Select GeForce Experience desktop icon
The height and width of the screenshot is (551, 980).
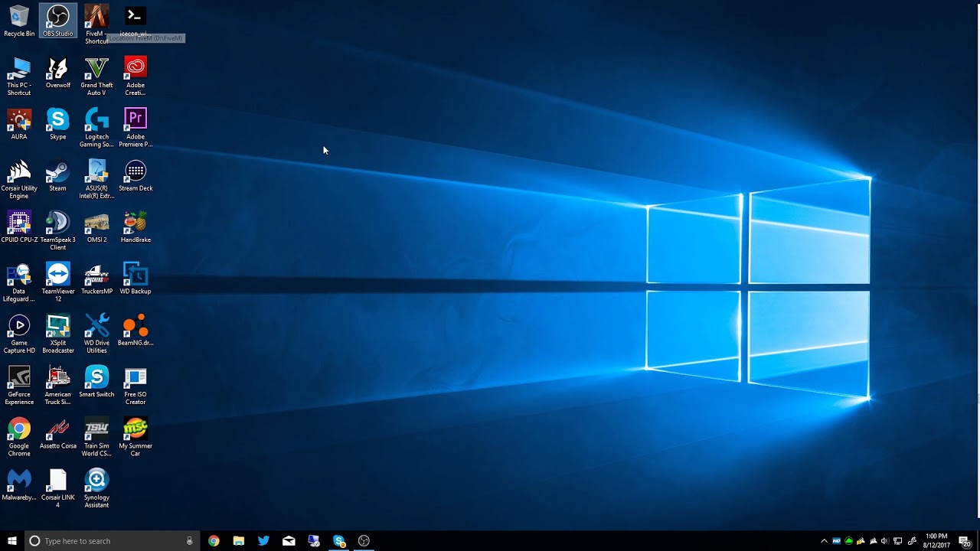(x=19, y=385)
